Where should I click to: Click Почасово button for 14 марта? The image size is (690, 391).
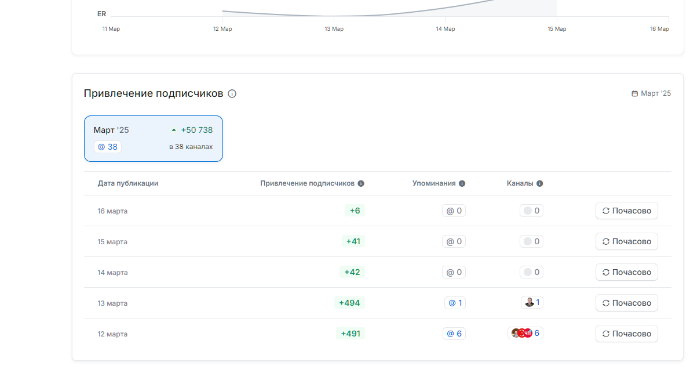[x=627, y=272]
